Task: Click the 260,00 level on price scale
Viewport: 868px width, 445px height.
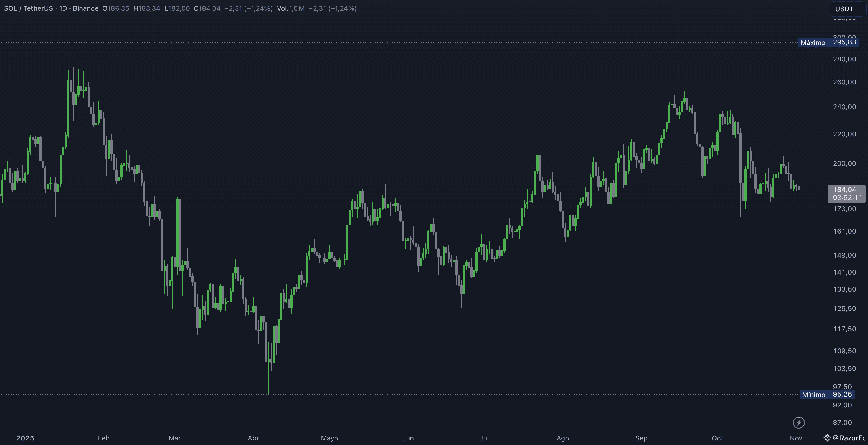Action: [844, 82]
